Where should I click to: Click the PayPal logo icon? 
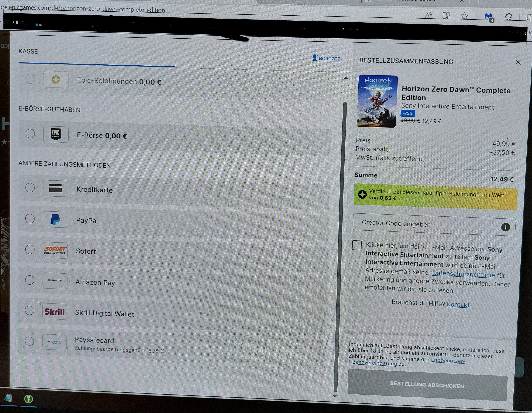(55, 219)
